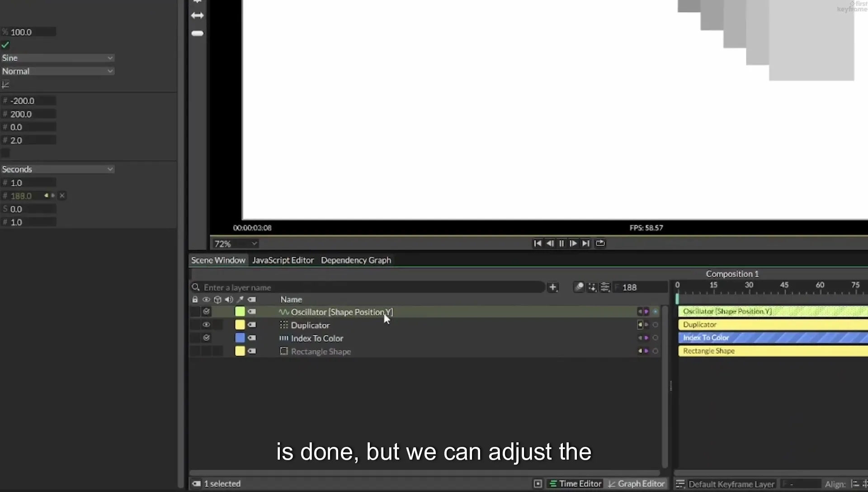Click the shy-layers icon above the timeline

[x=579, y=287]
